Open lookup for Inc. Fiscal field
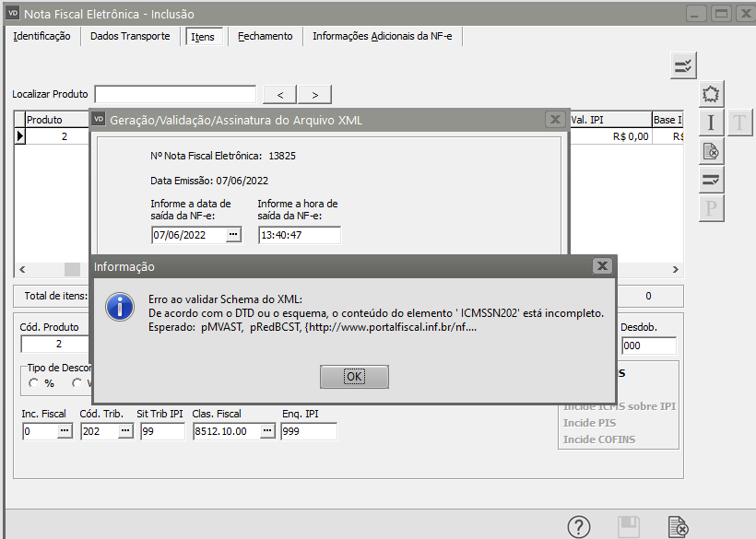The width and height of the screenshot is (756, 539). pos(65,431)
